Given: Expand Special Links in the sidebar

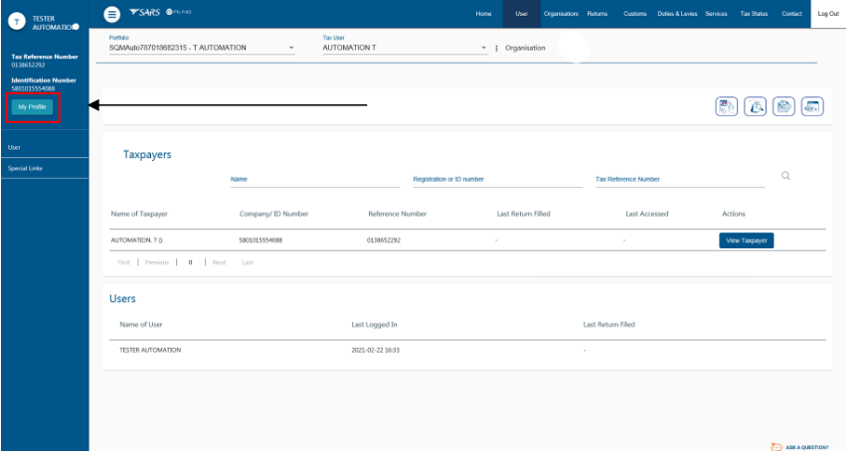Looking at the screenshot, I should point(25,168).
